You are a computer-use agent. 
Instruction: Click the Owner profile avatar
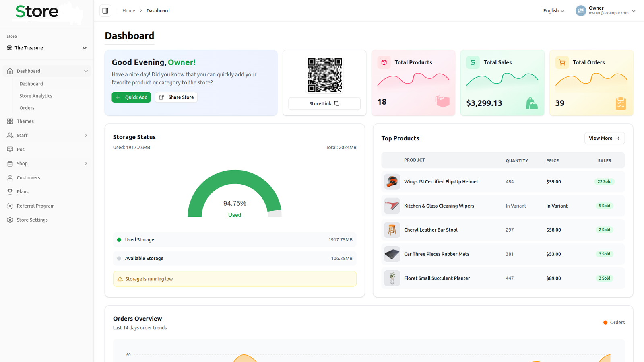(580, 11)
